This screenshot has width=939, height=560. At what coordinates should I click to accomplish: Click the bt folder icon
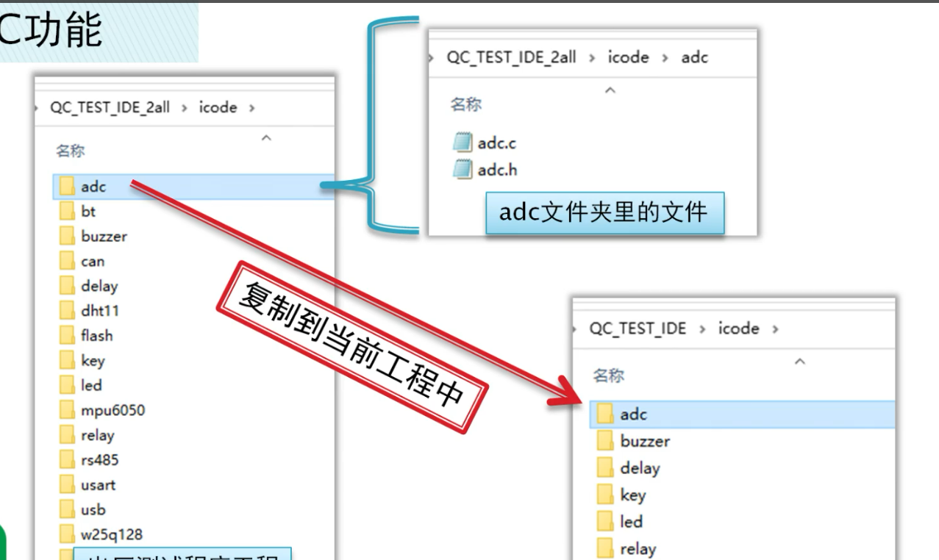coord(68,212)
